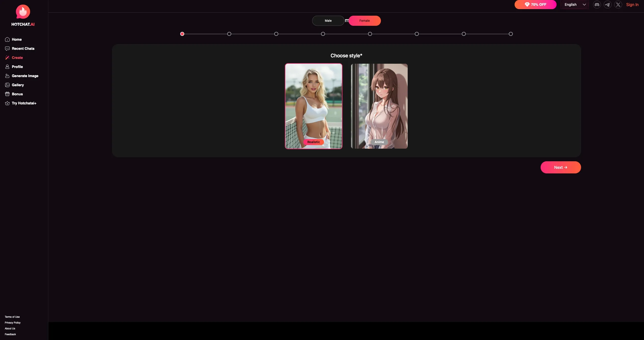Viewport: 644px width, 340px height.
Task: Jump to third step in progress bar
Action: 276,34
